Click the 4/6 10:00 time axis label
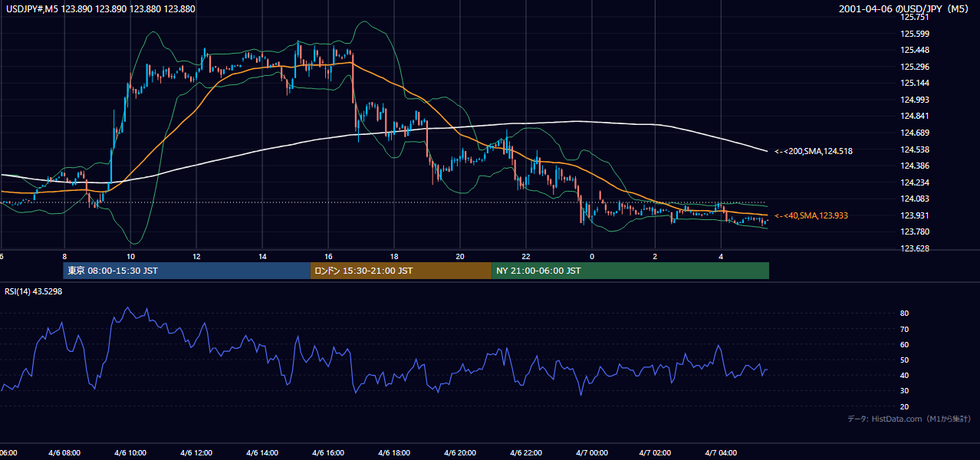980x460 pixels. (130, 453)
